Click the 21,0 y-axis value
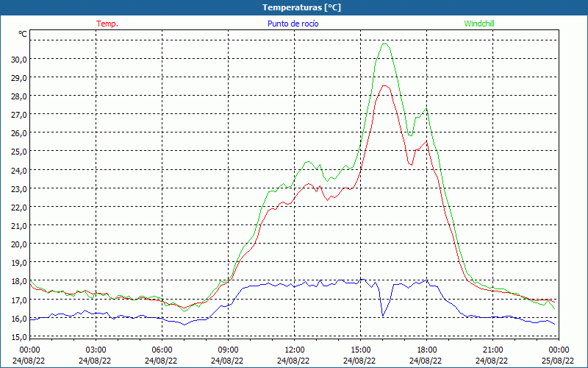The image size is (588, 368). click(x=19, y=226)
